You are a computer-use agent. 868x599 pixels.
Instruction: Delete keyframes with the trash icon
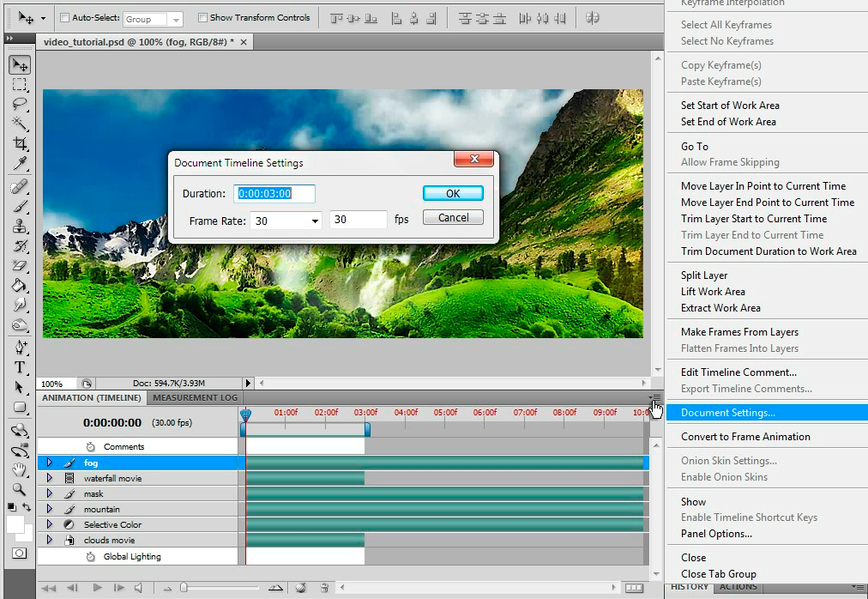(x=324, y=587)
